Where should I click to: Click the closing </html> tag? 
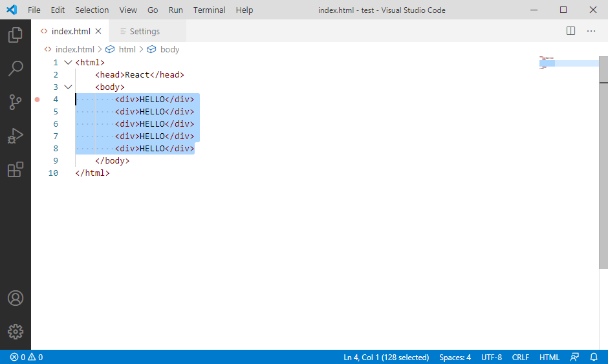tap(92, 173)
